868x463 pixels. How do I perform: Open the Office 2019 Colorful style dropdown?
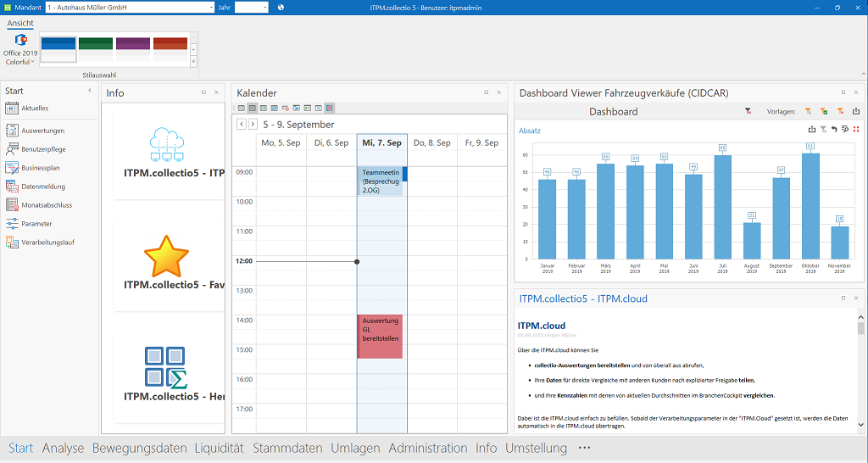20,50
